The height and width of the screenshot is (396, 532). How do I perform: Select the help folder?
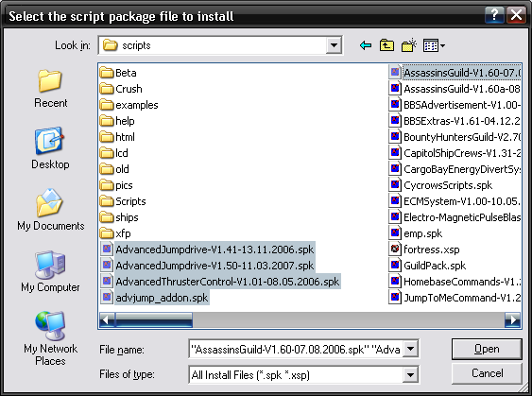[x=117, y=121]
